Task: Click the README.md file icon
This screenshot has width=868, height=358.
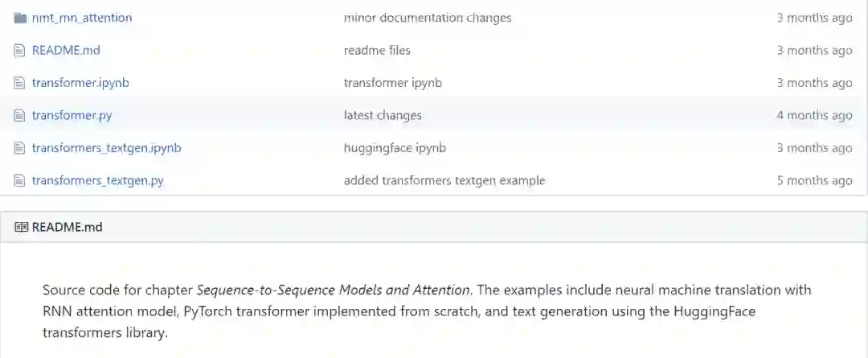Action: click(20, 50)
